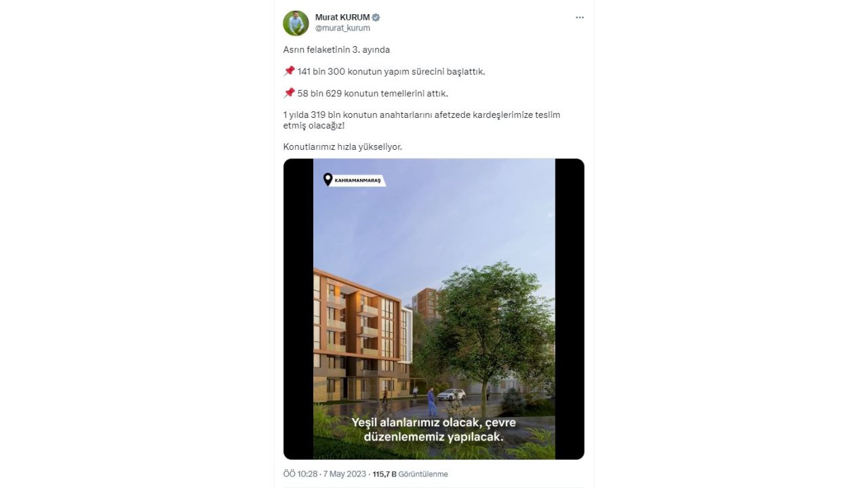Play the video of the orange apartment building
This screenshot has width=868, height=488.
434,309
